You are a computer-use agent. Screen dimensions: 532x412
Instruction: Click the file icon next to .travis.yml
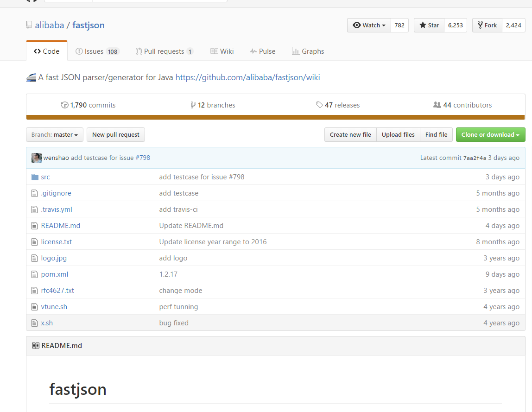pos(34,209)
